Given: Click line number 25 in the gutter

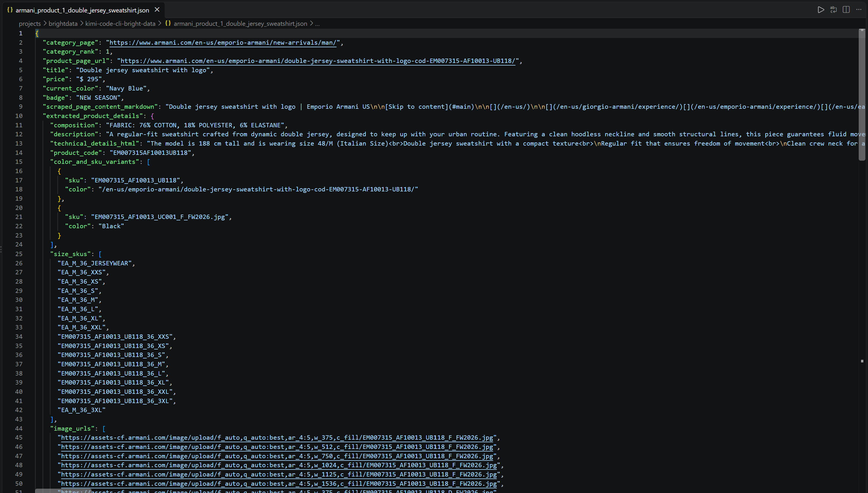Looking at the screenshot, I should tap(19, 254).
